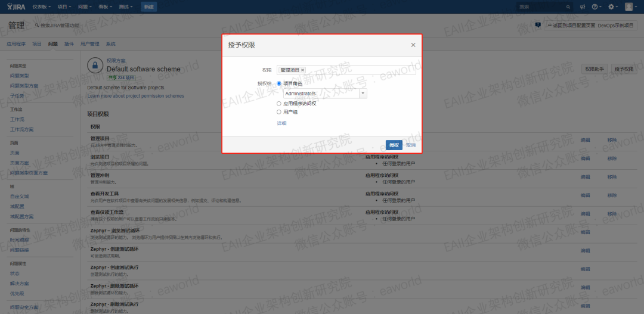The image size is (644, 314).
Task: Click the return to DevOps示例项目 configuration link
Action: (x=590, y=26)
